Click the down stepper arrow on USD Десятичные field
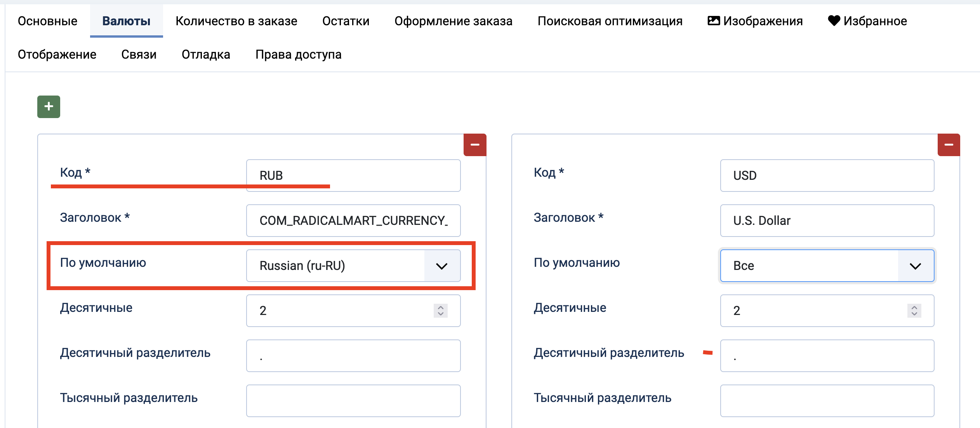Screen dimensions: 980x428 click(x=915, y=314)
